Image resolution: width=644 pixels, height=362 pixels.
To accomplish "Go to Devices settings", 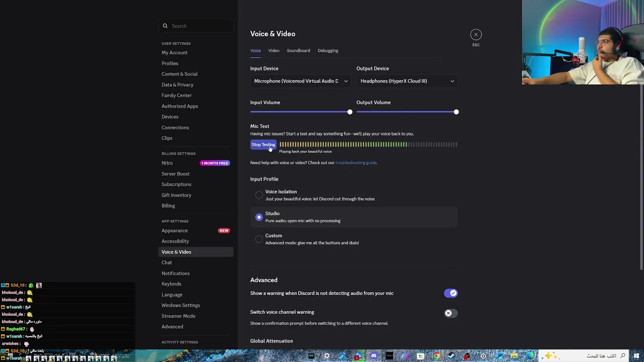I will click(170, 117).
